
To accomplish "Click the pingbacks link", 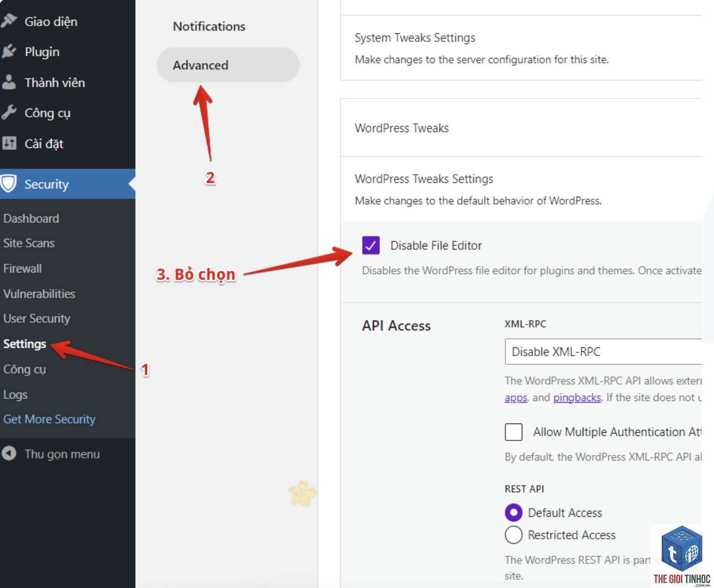I will pos(577,397).
